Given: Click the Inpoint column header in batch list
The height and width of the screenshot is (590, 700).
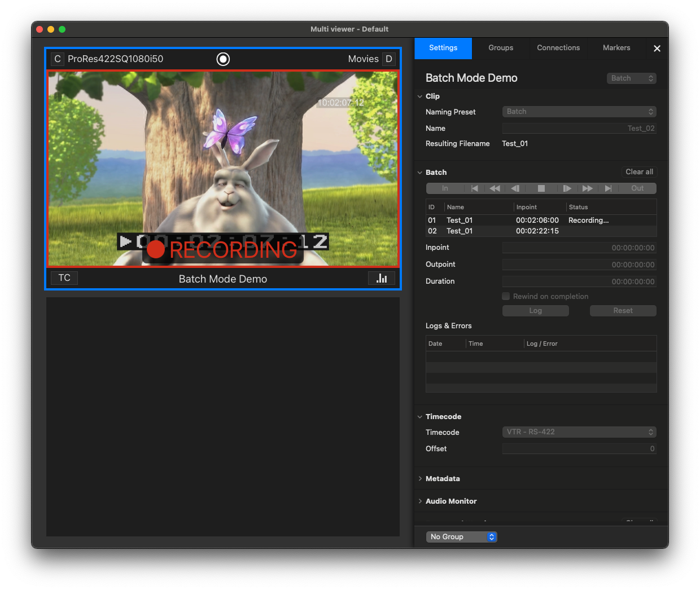Looking at the screenshot, I should click(540, 207).
